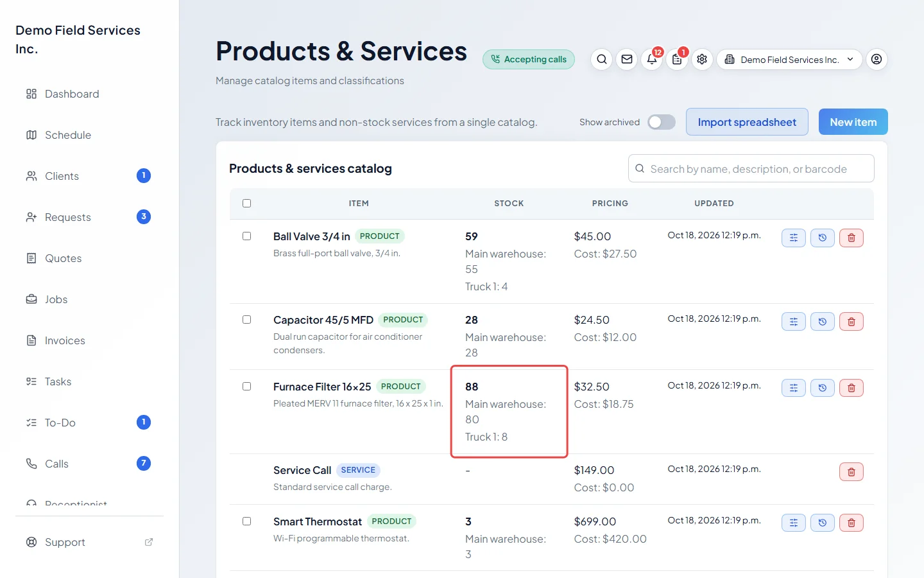Toggle the Show archived switch
The height and width of the screenshot is (578, 924).
tap(662, 122)
